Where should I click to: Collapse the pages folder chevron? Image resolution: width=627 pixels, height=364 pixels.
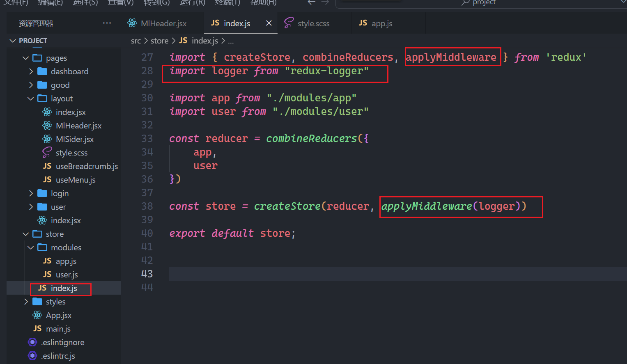tap(25, 58)
